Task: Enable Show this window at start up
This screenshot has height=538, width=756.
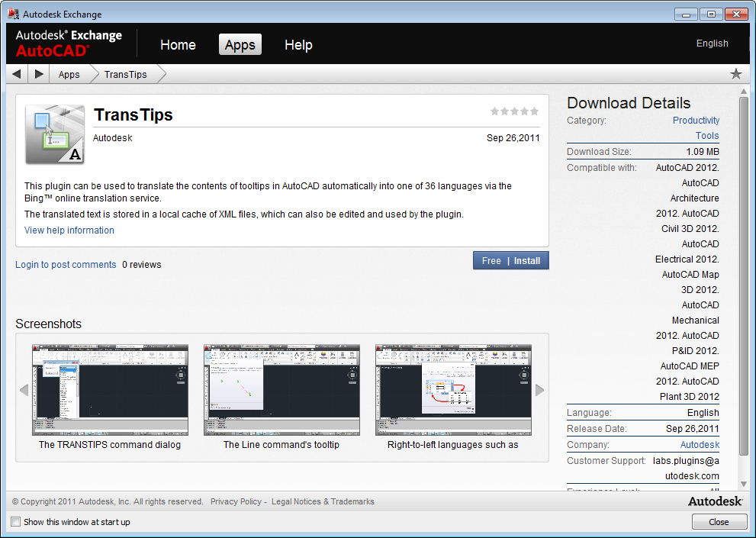Action: (16, 522)
